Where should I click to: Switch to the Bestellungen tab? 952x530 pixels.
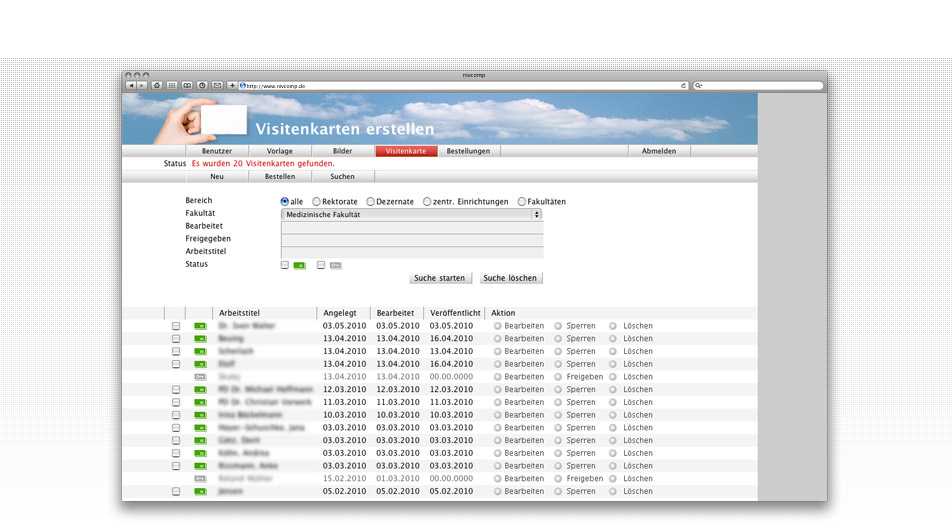pyautogui.click(x=468, y=151)
